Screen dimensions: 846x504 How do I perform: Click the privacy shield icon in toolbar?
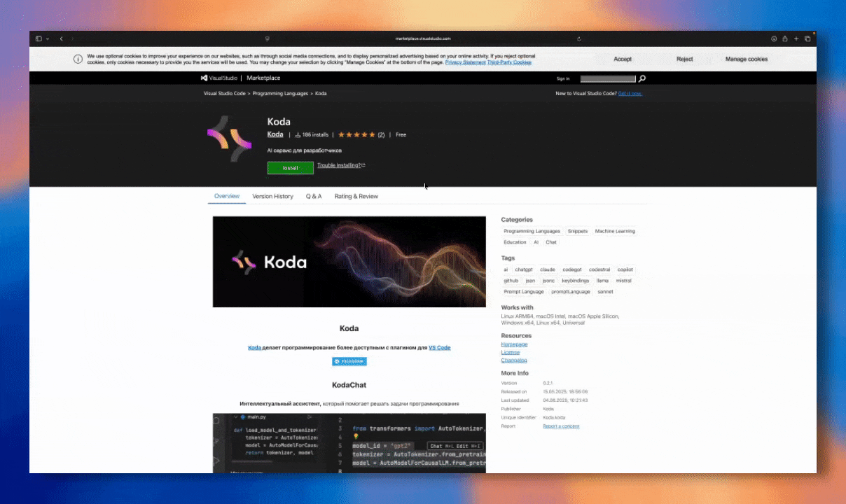coord(268,38)
